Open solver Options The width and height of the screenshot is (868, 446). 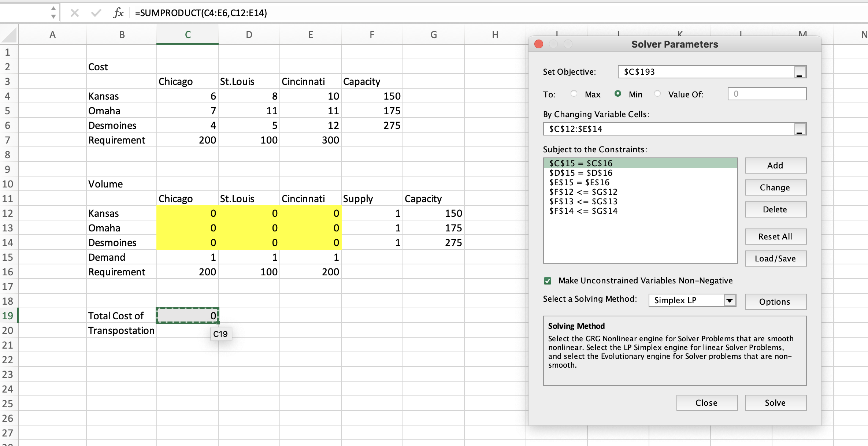pyautogui.click(x=775, y=302)
